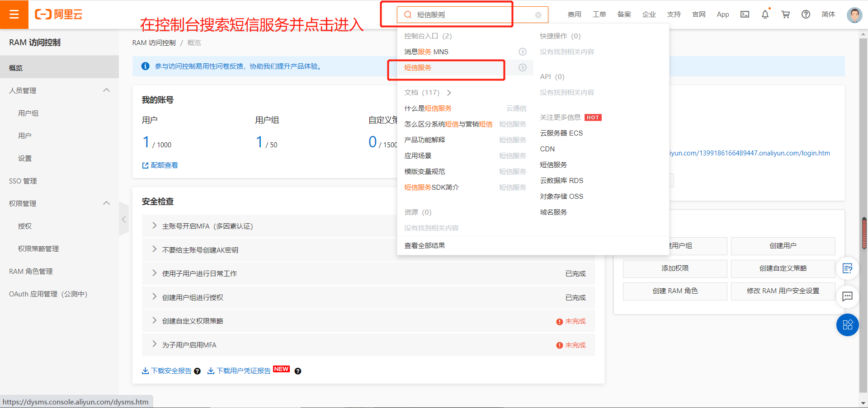Open 工单 in the top bar
This screenshot has width=868, height=408.
point(599,14)
